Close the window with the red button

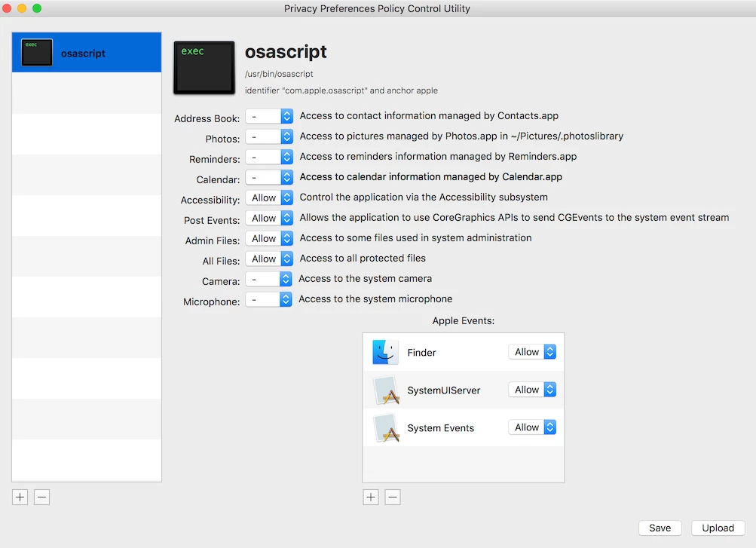6,8
